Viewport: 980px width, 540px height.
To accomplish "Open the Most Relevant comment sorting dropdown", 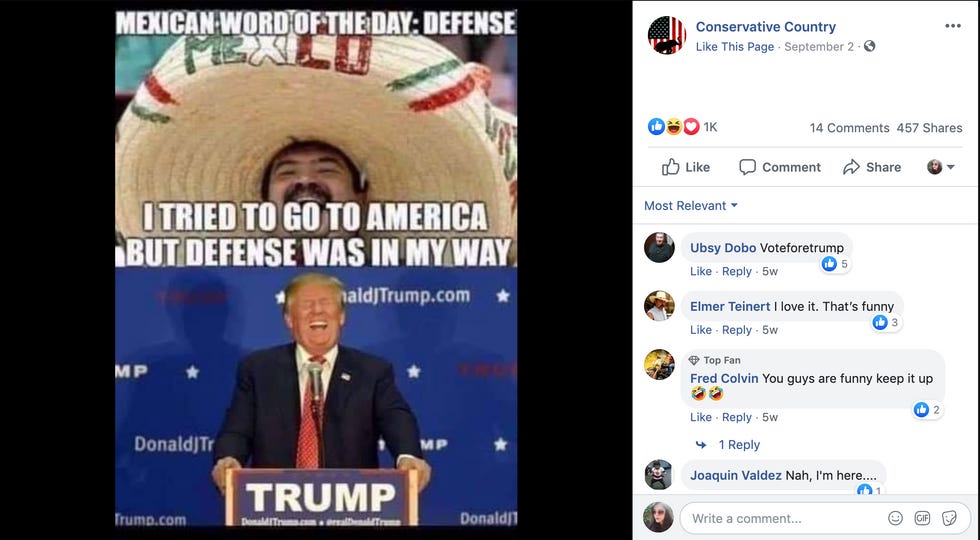I will (691, 206).
